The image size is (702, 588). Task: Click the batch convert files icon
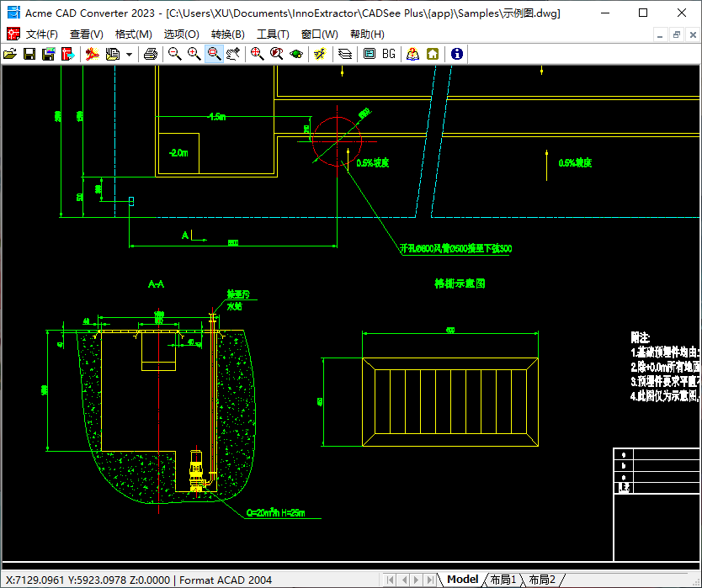pyautogui.click(x=112, y=54)
